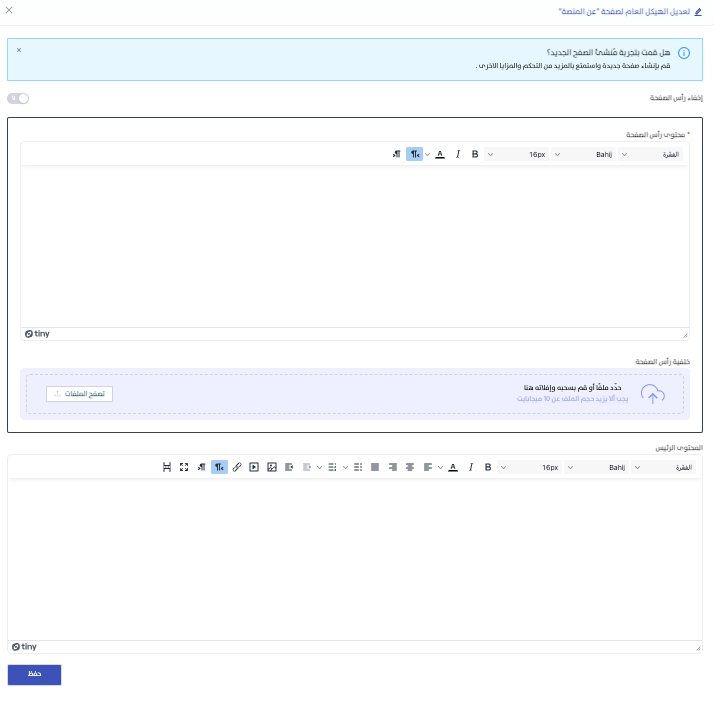Click the info icon in the blue banner
Viewport: 714px width, 707px height.
coord(684,53)
